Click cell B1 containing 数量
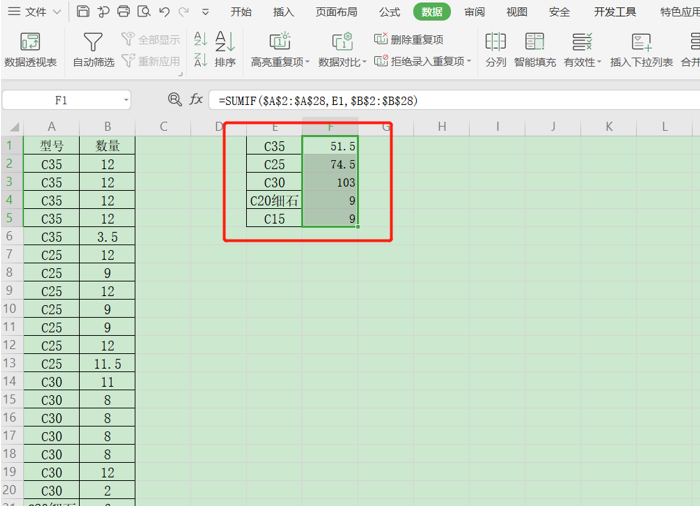The image size is (700, 506). 107,146
